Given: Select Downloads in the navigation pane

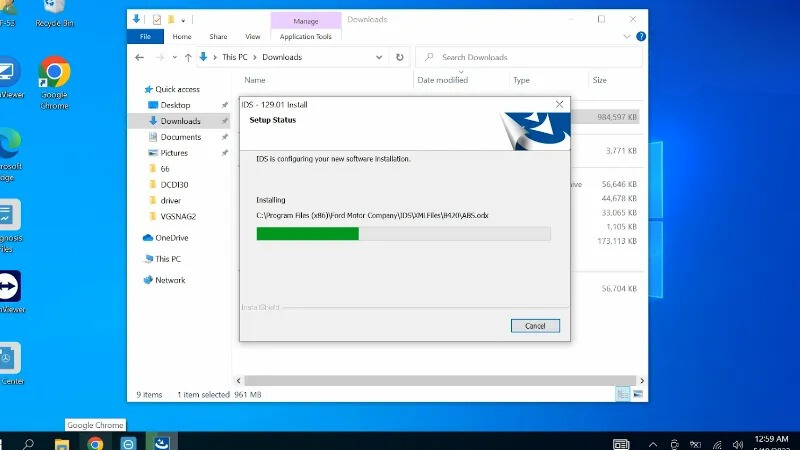Looking at the screenshot, I should click(180, 121).
